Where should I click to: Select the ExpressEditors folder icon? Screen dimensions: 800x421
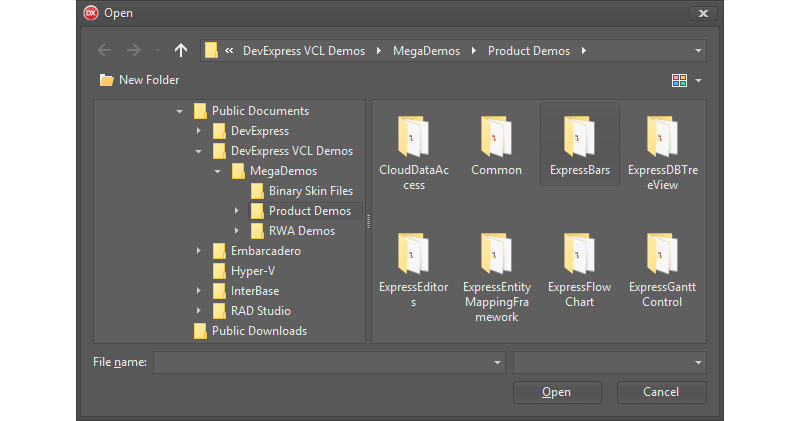[x=414, y=254]
